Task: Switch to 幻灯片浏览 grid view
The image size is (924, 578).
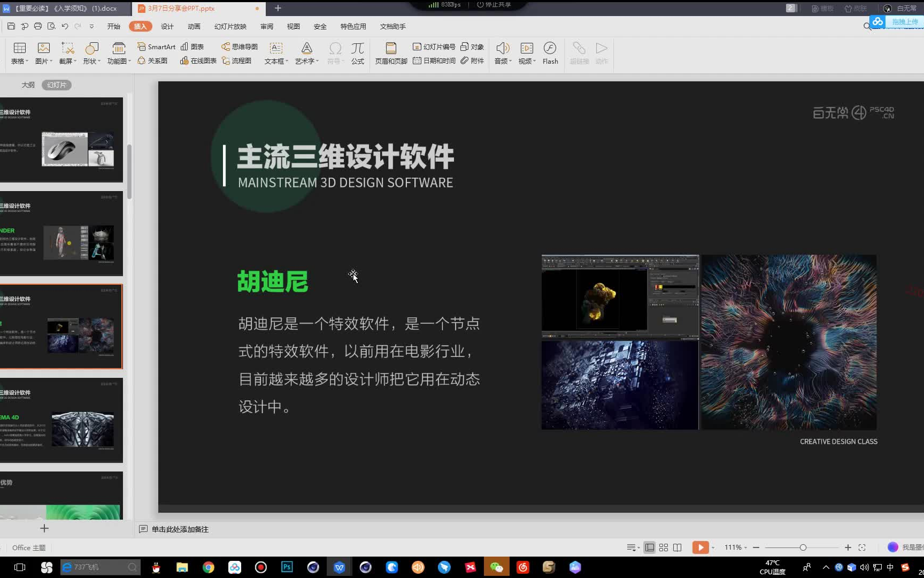Action: (x=663, y=547)
